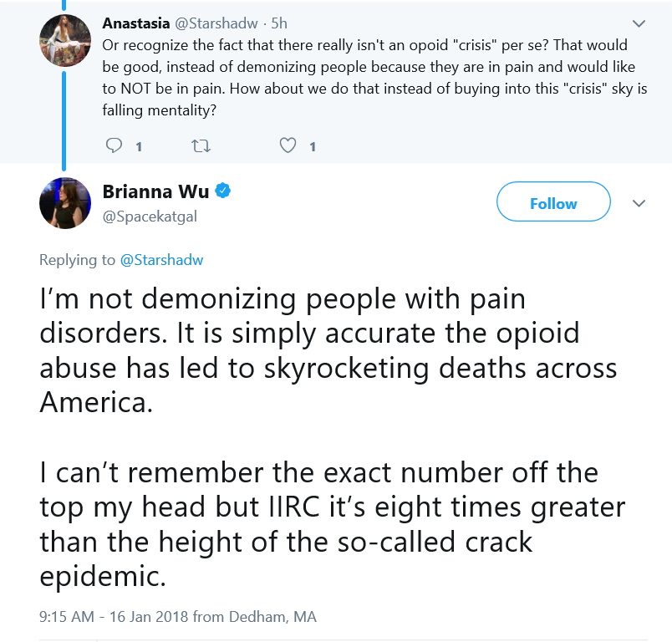Click the retweet arrows icon
Screen dimensions: 672x642
click(201, 146)
